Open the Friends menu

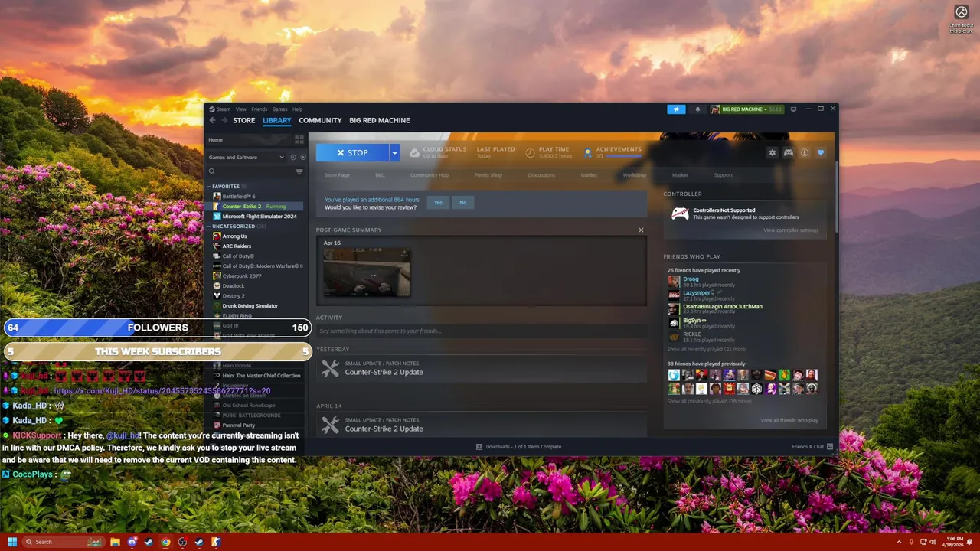click(x=260, y=109)
